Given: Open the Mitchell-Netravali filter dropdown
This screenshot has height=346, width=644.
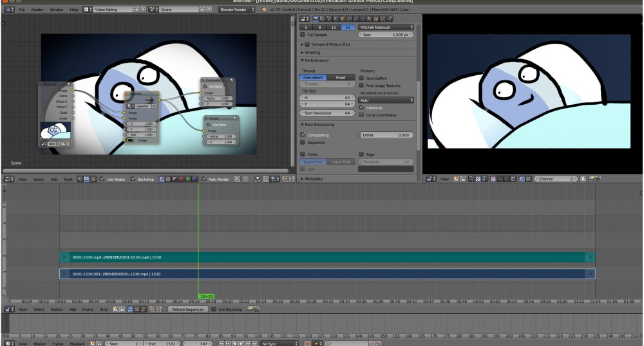Looking at the screenshot, I should tap(386, 28).
